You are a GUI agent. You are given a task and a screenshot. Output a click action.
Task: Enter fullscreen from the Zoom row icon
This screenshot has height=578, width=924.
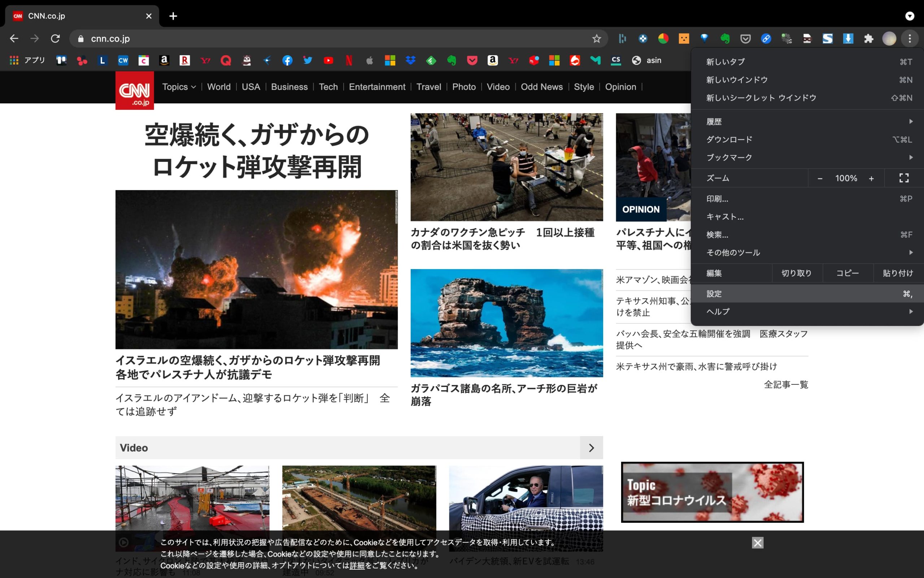tap(904, 178)
